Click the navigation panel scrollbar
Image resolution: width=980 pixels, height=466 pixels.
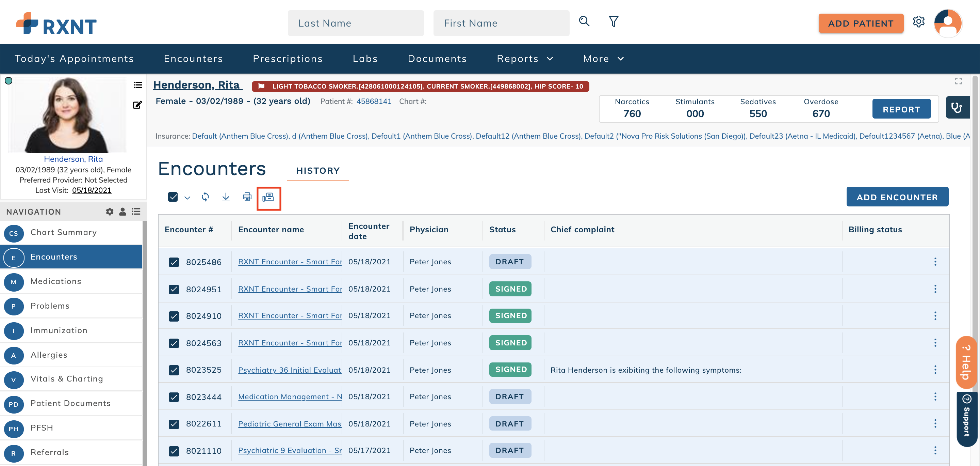click(x=144, y=343)
